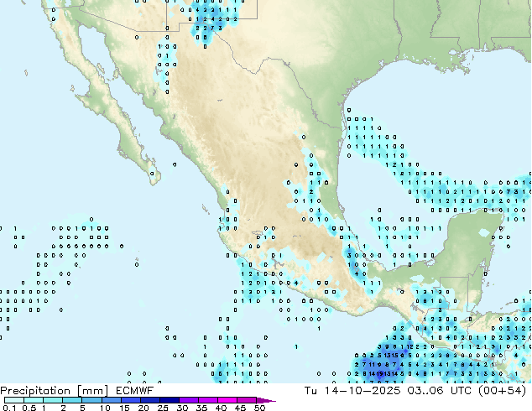Viewport: 532px width, 411px height.
Task: Choose the 20–25 mm dark blue legend swatch
Action: [149, 400]
